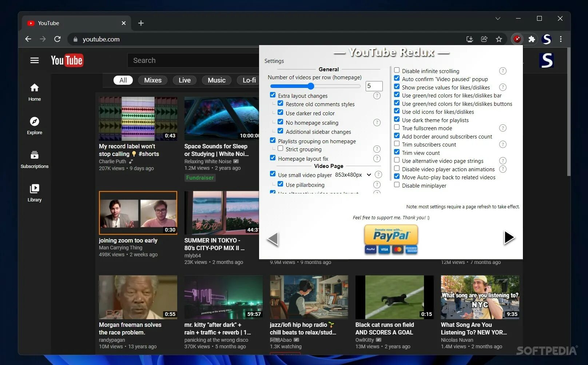Open 'What Song Are You Listening To' thumbnail
Viewport: 588px width, 365px height.
pos(480,297)
